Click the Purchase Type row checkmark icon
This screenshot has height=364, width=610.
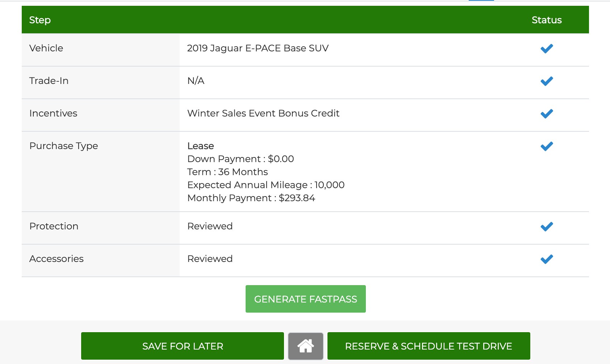[x=547, y=146]
